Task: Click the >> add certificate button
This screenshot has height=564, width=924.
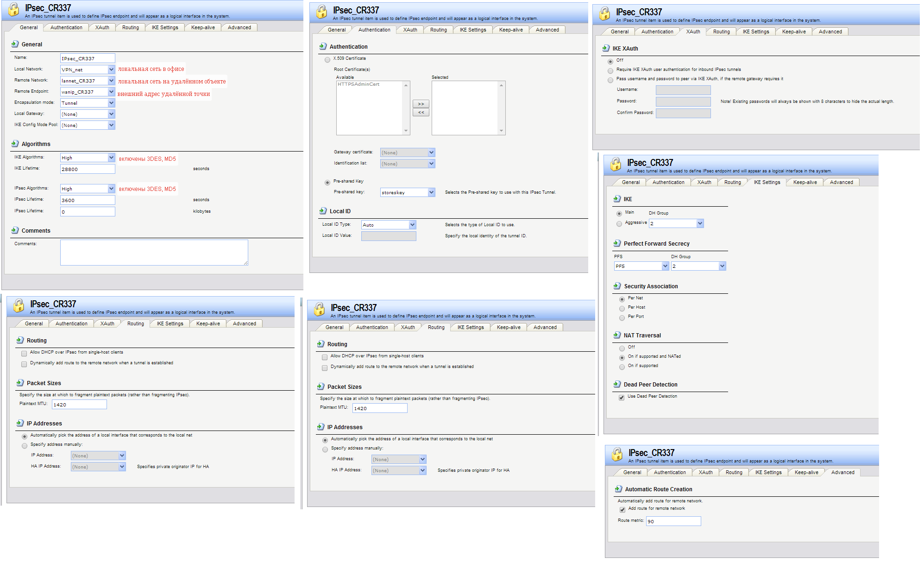Action: pos(421,104)
